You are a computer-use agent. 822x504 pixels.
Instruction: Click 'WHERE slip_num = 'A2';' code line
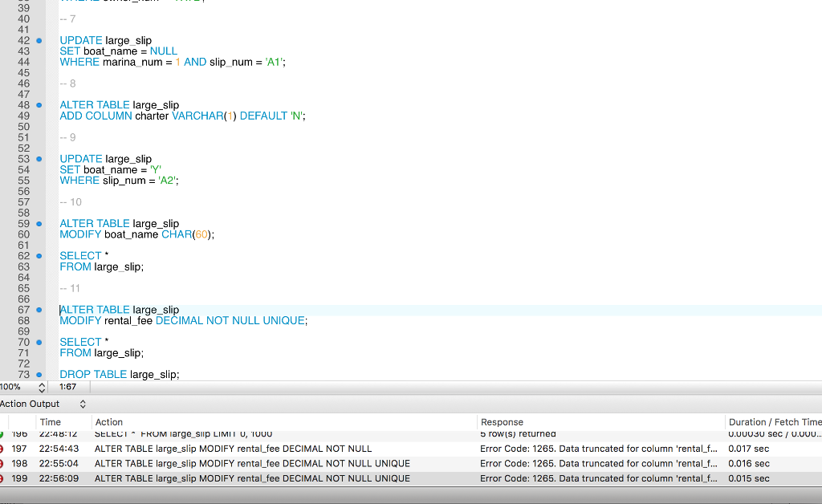pos(119,181)
